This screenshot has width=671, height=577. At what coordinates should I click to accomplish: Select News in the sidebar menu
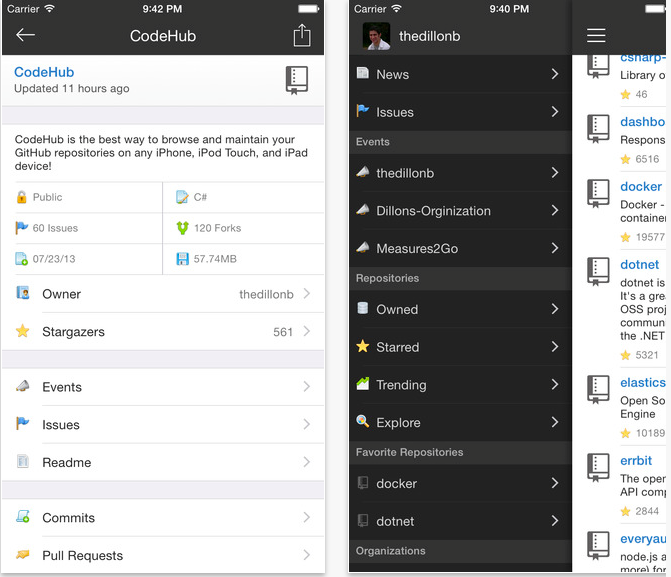[x=460, y=74]
